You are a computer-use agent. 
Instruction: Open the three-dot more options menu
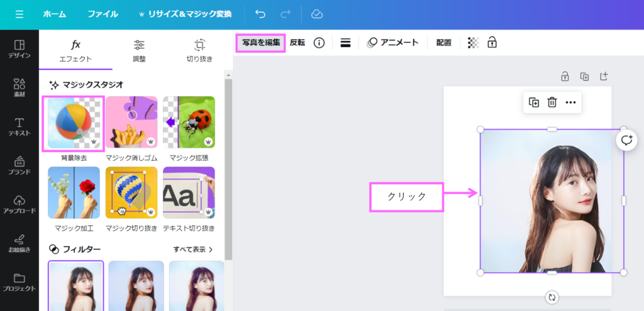570,102
